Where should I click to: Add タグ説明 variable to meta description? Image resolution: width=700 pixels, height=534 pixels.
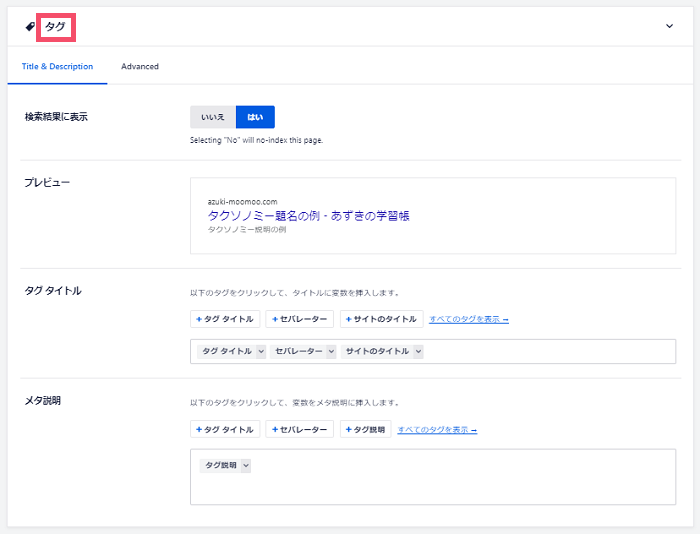(x=366, y=430)
